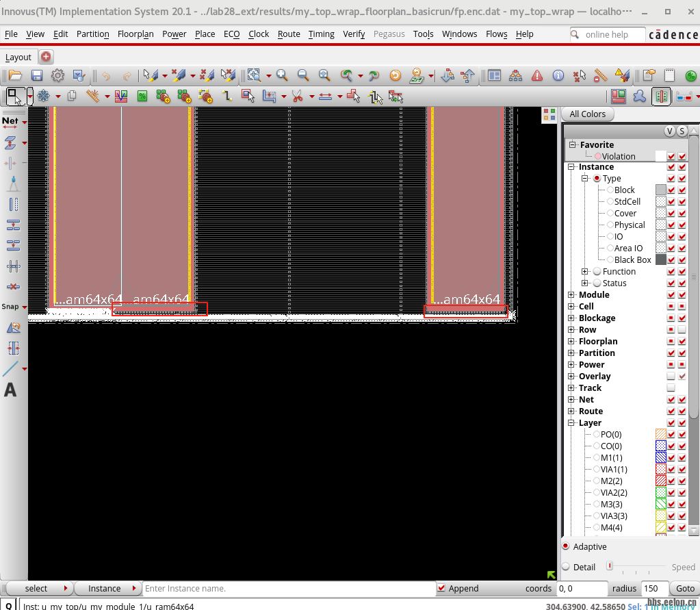Viewport: 700px width, 610px height.
Task: Open the violation browser warning icon
Action: tap(537, 75)
